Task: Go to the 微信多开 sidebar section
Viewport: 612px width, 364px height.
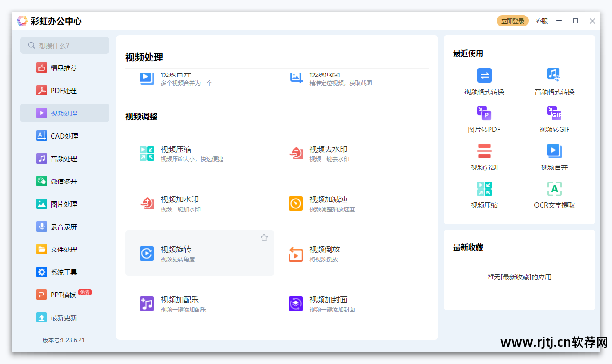Action: pos(63,182)
